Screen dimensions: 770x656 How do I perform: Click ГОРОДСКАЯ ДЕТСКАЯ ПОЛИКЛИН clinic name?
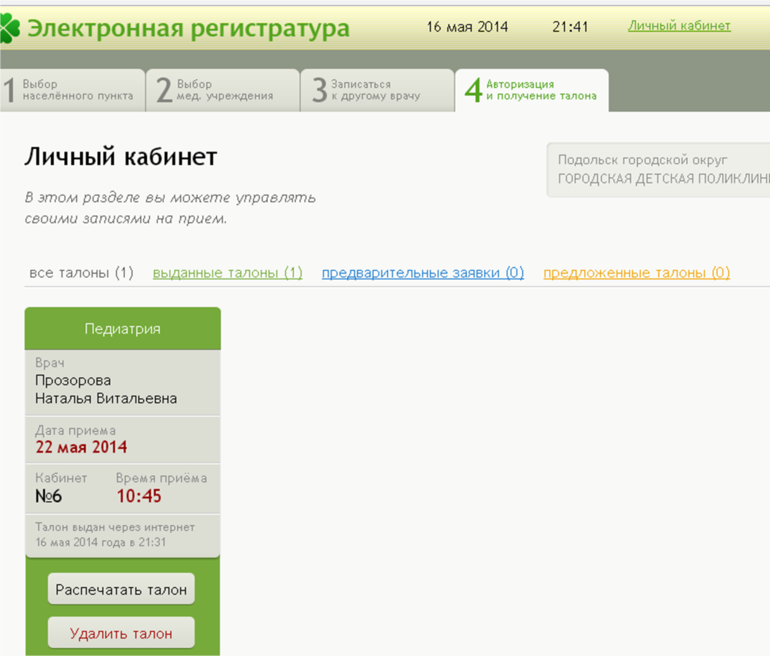tap(663, 179)
